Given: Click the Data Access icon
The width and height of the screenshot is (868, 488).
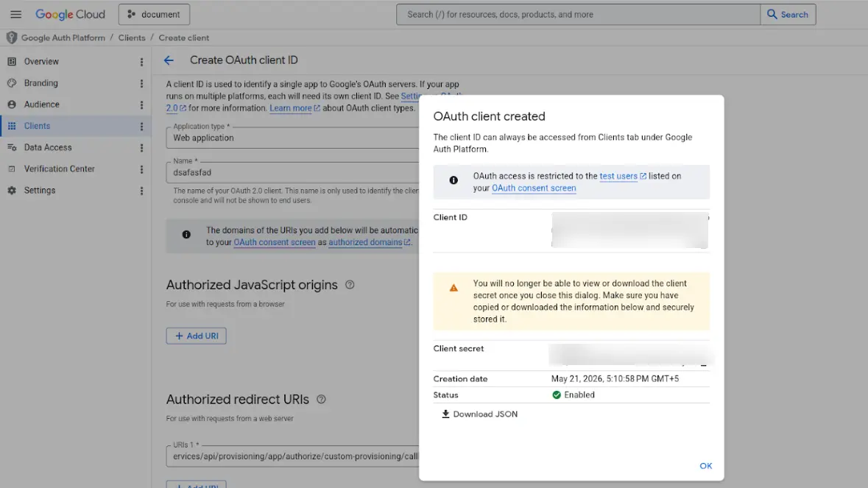Looking at the screenshot, I should point(12,148).
